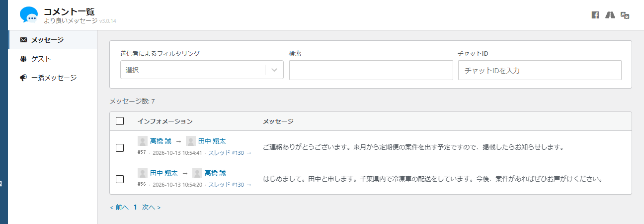Screen dimensions: 644x224
Task: Click 高橋 誠 sender avatar in message #57
Action: [x=142, y=141]
